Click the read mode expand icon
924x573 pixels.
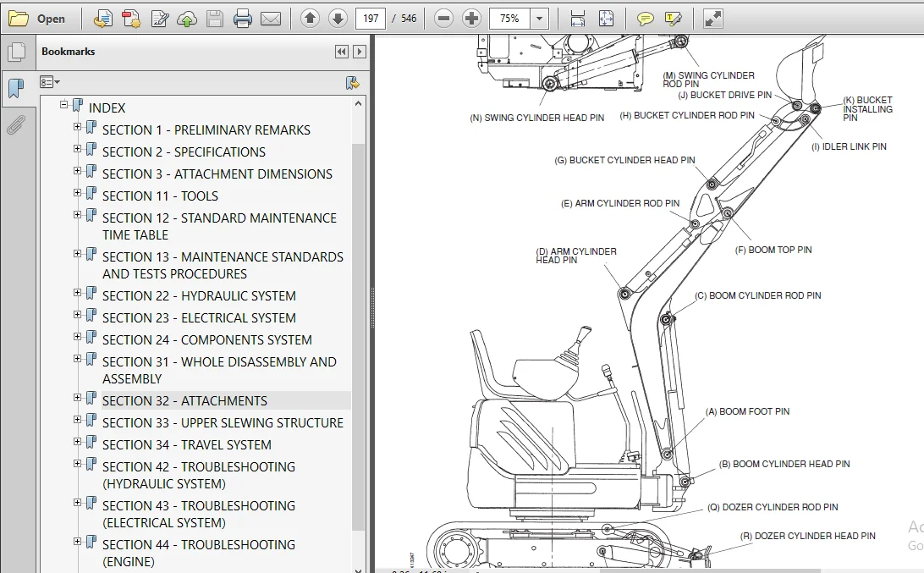[713, 19]
